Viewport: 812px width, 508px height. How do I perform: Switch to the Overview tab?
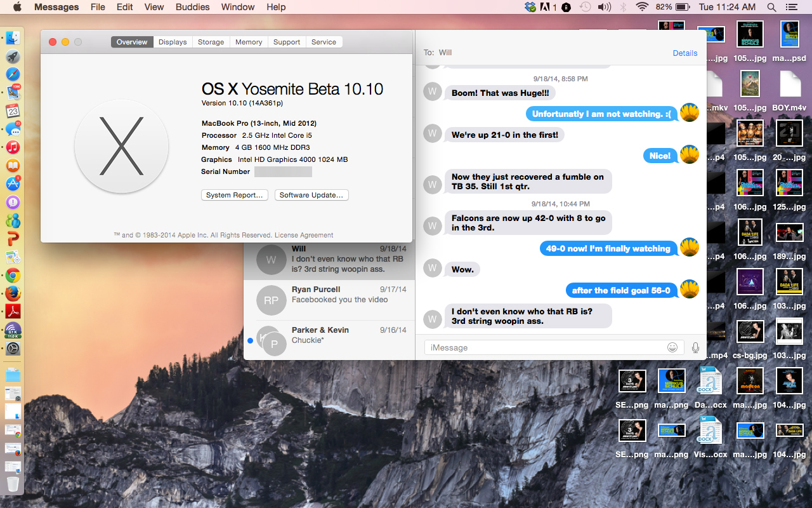point(132,42)
